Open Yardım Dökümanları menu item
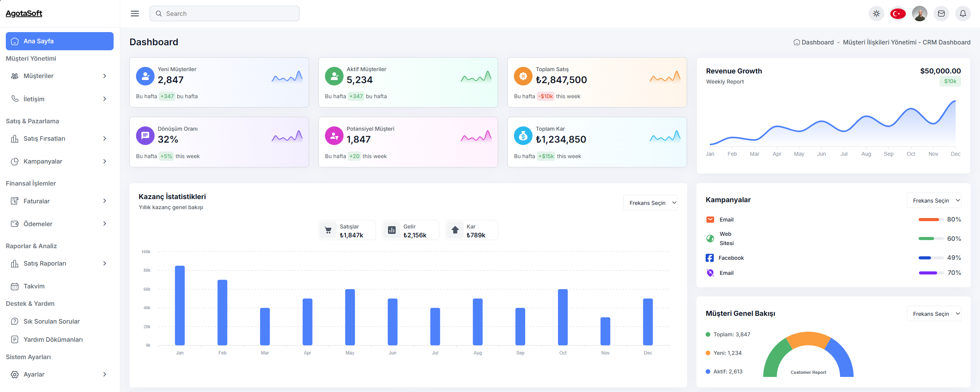Viewport: 980px width, 392px height. (60, 340)
